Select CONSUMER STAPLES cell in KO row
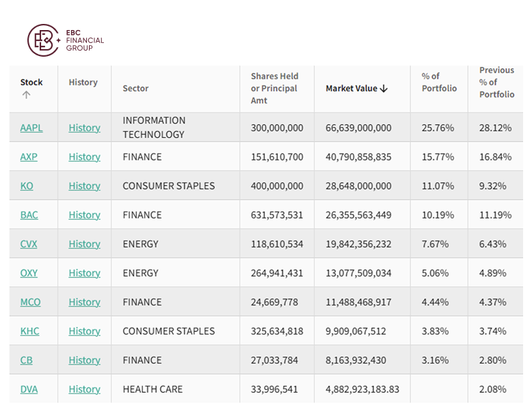The width and height of the screenshot is (532, 405). (x=169, y=186)
